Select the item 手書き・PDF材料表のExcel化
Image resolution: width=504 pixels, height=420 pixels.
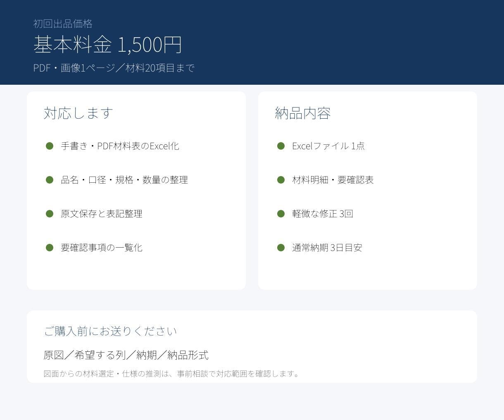click(x=120, y=146)
